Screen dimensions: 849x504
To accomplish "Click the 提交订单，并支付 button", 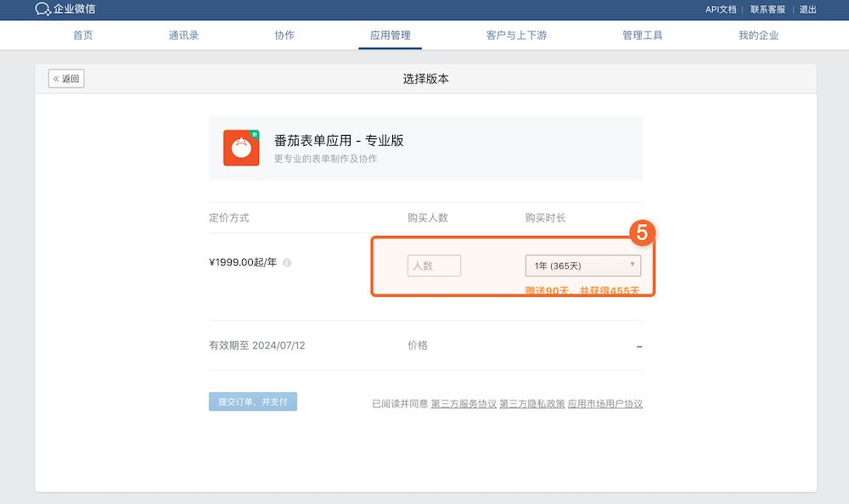I will 253,401.
